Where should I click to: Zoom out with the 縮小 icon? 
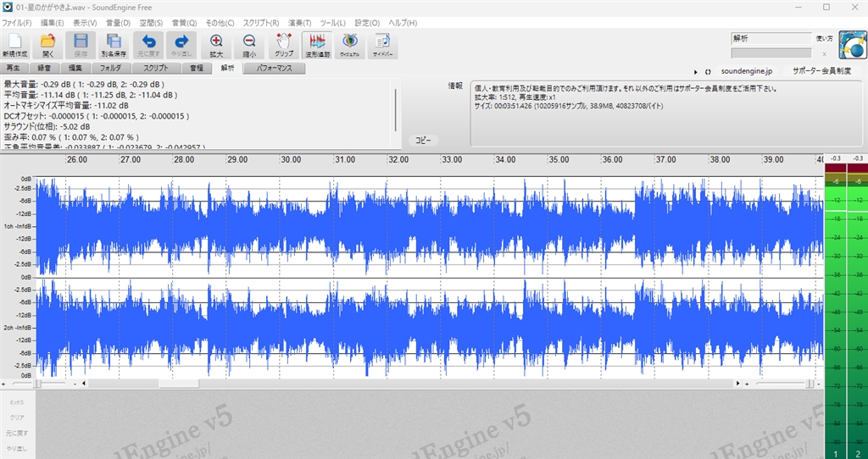pyautogui.click(x=250, y=45)
